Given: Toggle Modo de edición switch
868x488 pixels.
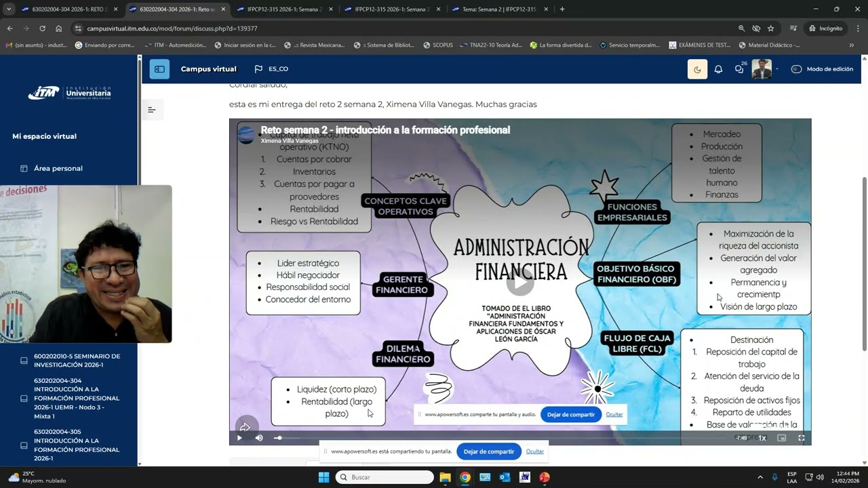Looking at the screenshot, I should coord(796,69).
